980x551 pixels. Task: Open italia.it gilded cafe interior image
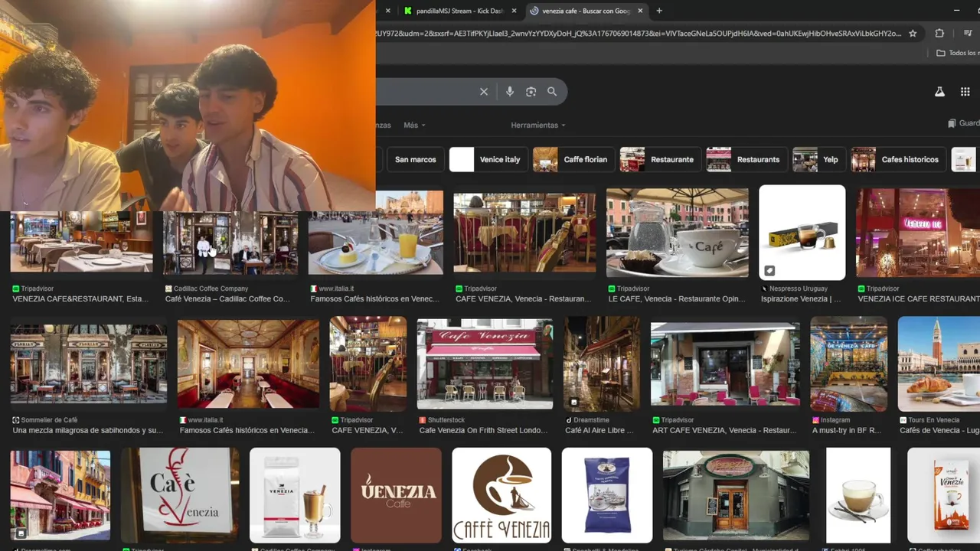click(248, 364)
